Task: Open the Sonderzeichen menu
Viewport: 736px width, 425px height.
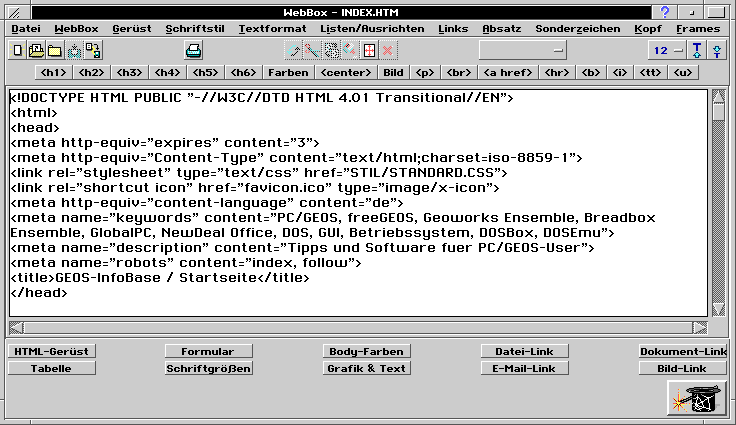Action: [x=578, y=29]
